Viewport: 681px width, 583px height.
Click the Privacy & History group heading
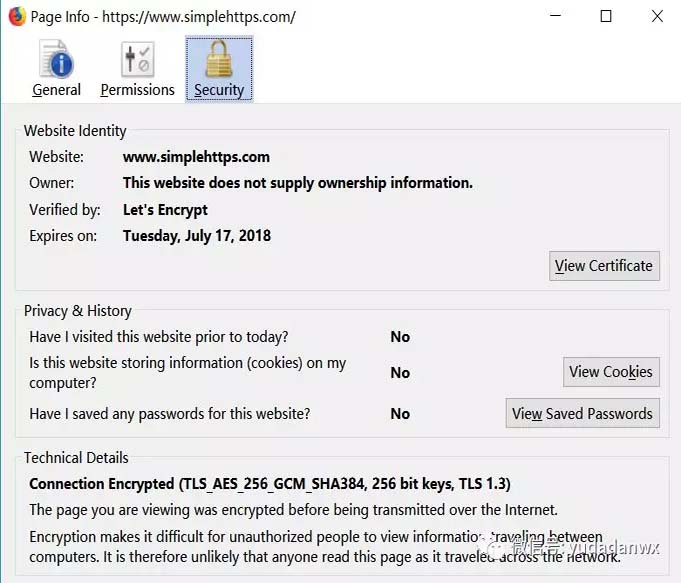click(78, 311)
